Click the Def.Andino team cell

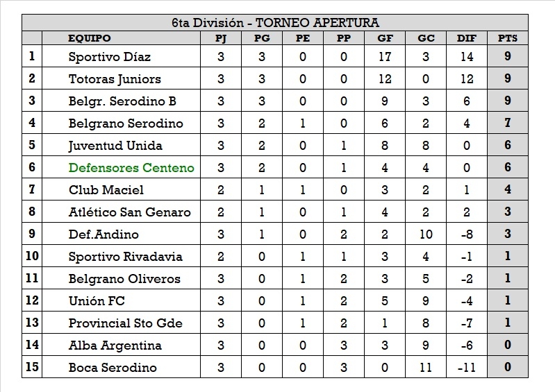pos(103,235)
